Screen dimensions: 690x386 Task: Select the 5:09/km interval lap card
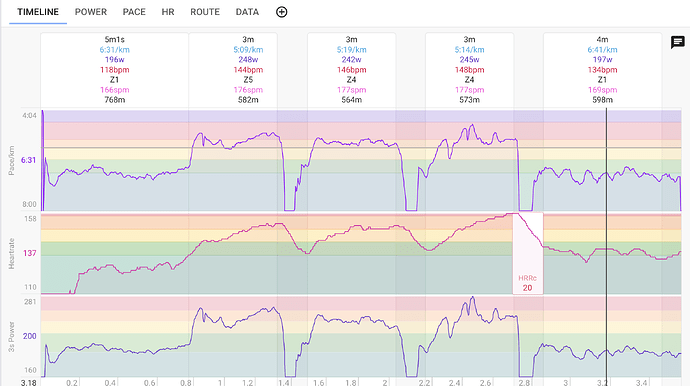click(x=248, y=70)
